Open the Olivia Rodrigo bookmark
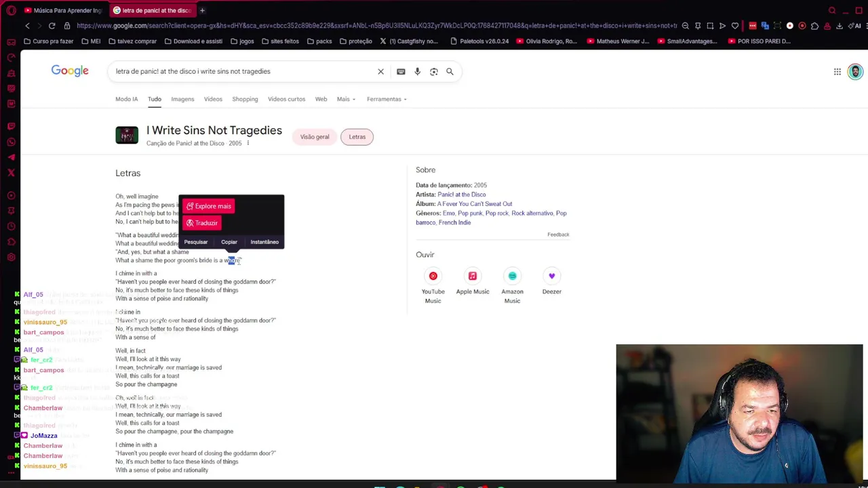Viewport: 868px width, 488px height. (x=547, y=41)
